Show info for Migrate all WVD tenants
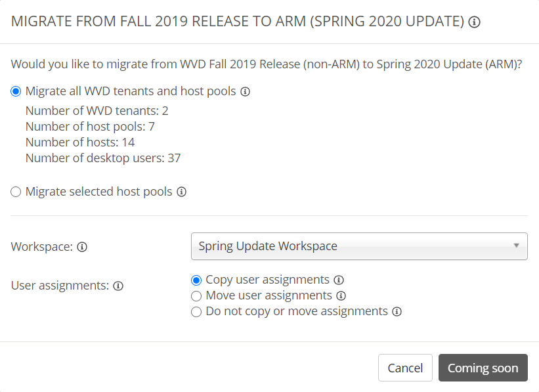Viewport: 539px width, 392px height. [245, 92]
